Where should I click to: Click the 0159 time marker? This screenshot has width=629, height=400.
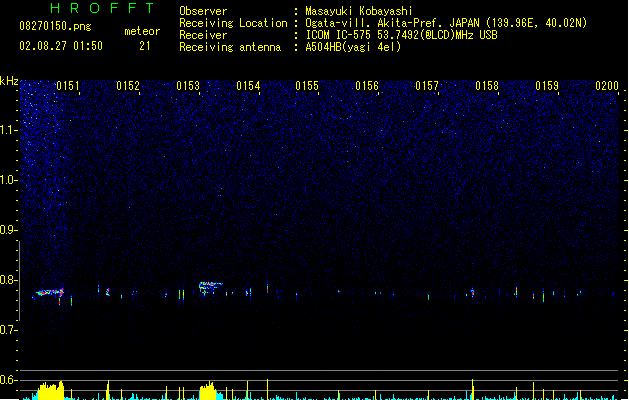[x=547, y=86]
